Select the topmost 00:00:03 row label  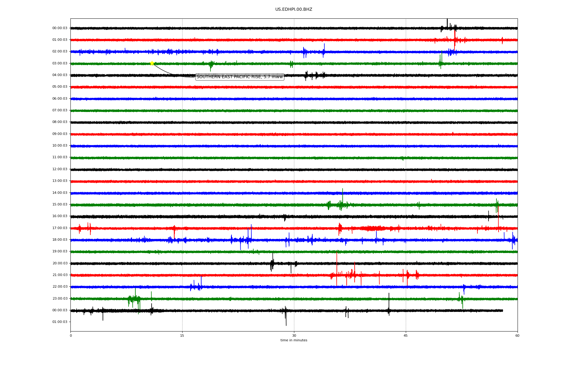click(x=60, y=28)
